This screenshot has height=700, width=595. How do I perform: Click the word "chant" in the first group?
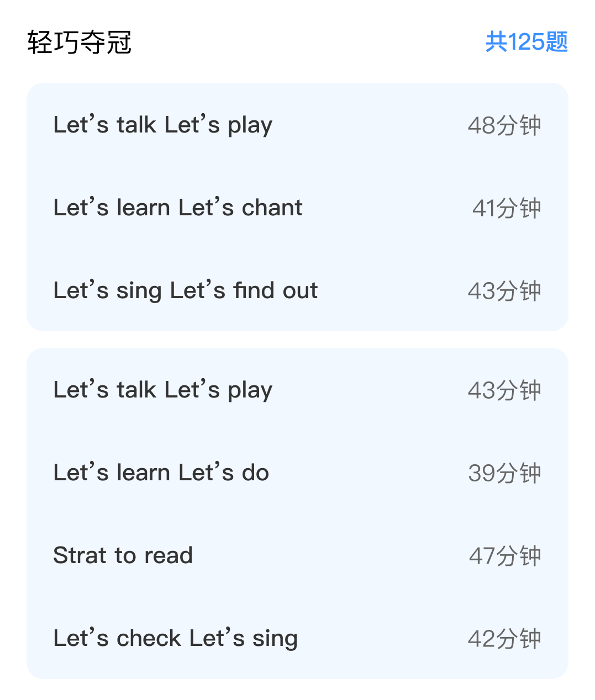tap(272, 208)
